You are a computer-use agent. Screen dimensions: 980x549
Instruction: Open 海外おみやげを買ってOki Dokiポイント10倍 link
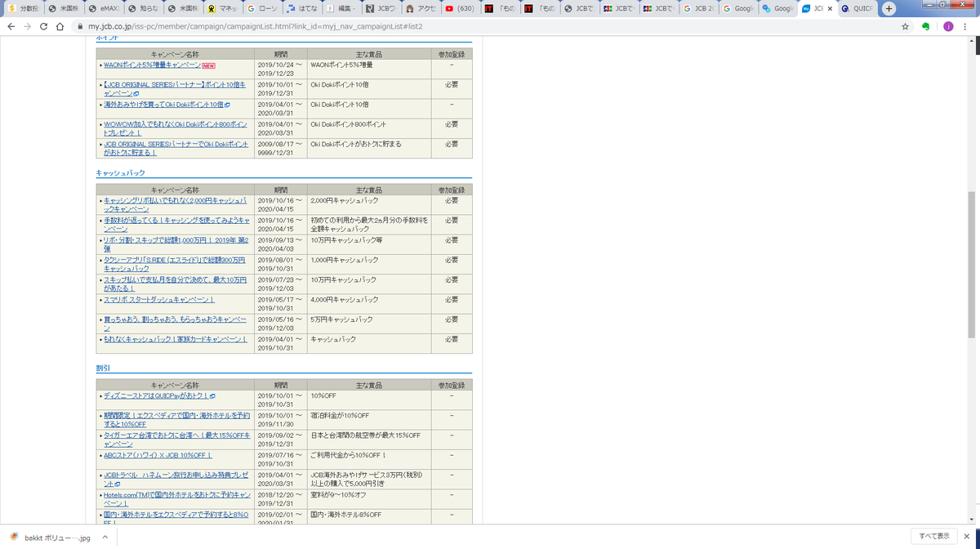pos(163,105)
